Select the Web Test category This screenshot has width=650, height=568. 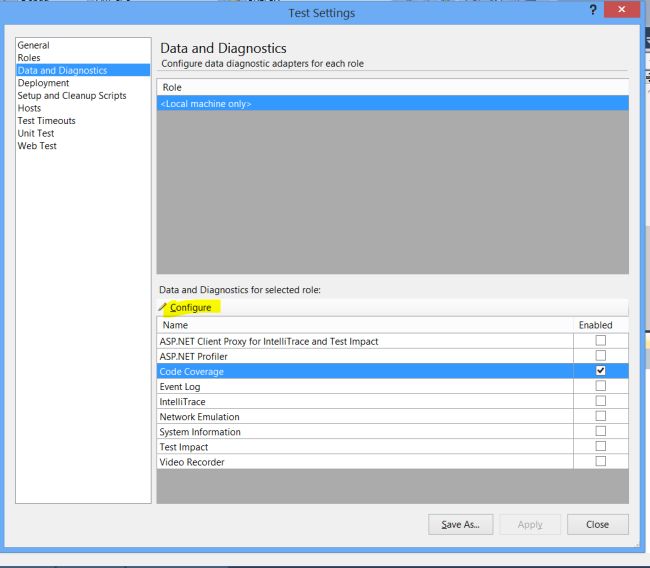tap(37, 146)
